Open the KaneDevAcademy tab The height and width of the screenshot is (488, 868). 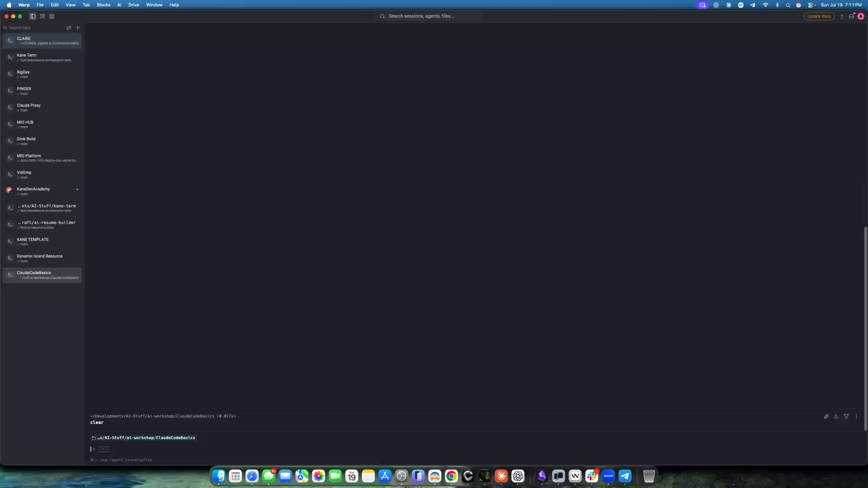(42, 191)
